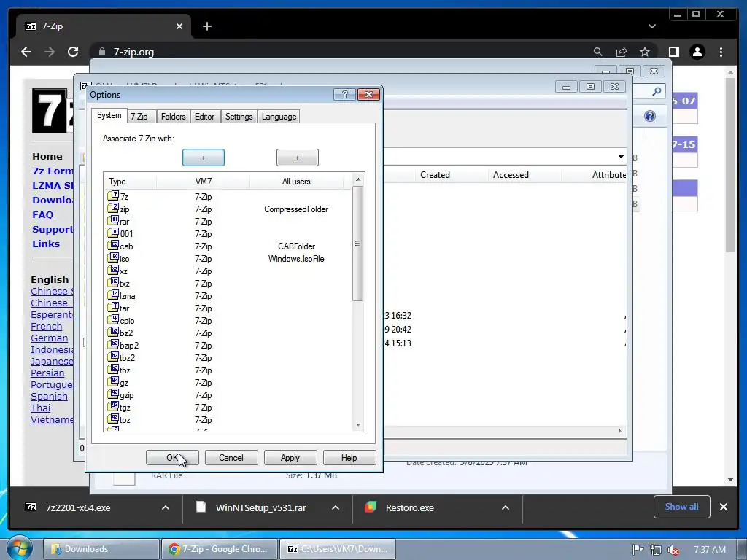Open the Settings tab in Options
Image resolution: width=747 pixels, height=560 pixels.
[239, 117]
